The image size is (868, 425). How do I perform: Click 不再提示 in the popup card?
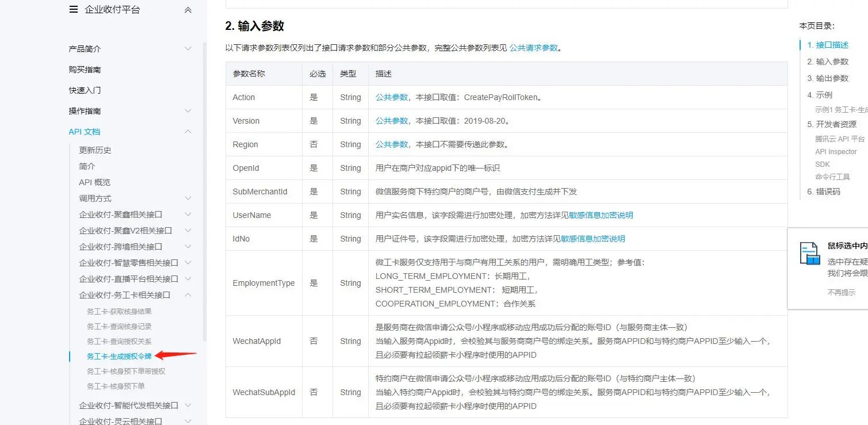[x=842, y=293]
